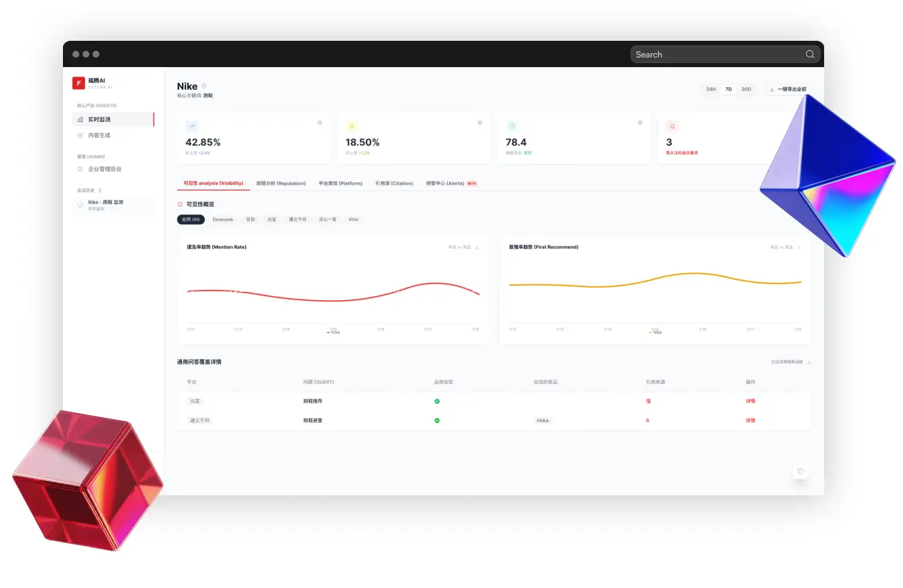Click the red citation count in 跑鞋避雷 row
Image resolution: width=903 pixels, height=588 pixels.
pyautogui.click(x=648, y=421)
